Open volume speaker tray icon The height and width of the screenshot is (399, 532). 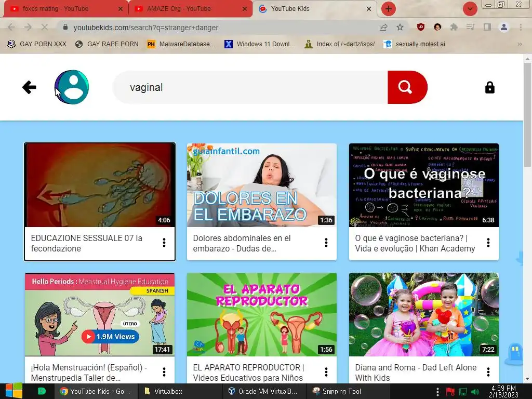click(x=475, y=392)
